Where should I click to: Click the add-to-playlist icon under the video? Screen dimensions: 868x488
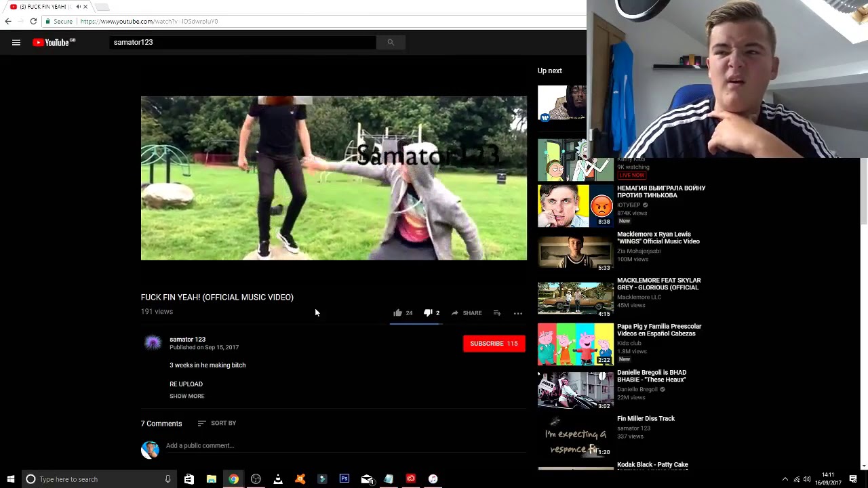[x=497, y=313]
